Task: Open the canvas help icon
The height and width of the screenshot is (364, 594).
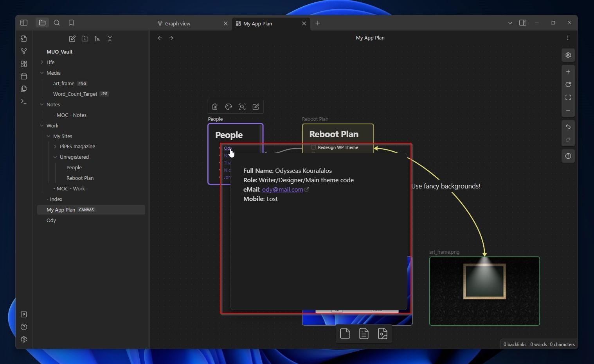Action: pos(568,156)
